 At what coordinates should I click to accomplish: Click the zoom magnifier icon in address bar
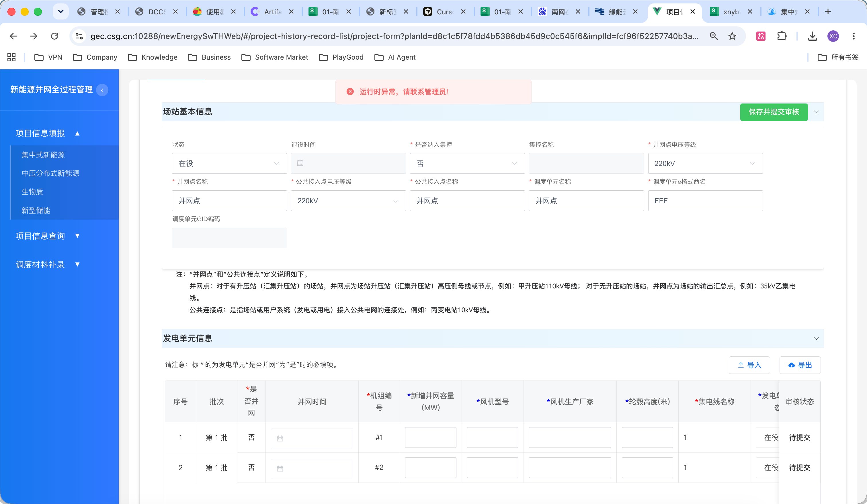click(714, 36)
